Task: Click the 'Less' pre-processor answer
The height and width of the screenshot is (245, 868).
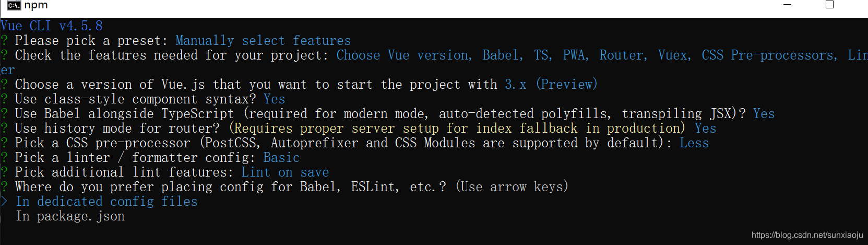Action: (x=694, y=143)
